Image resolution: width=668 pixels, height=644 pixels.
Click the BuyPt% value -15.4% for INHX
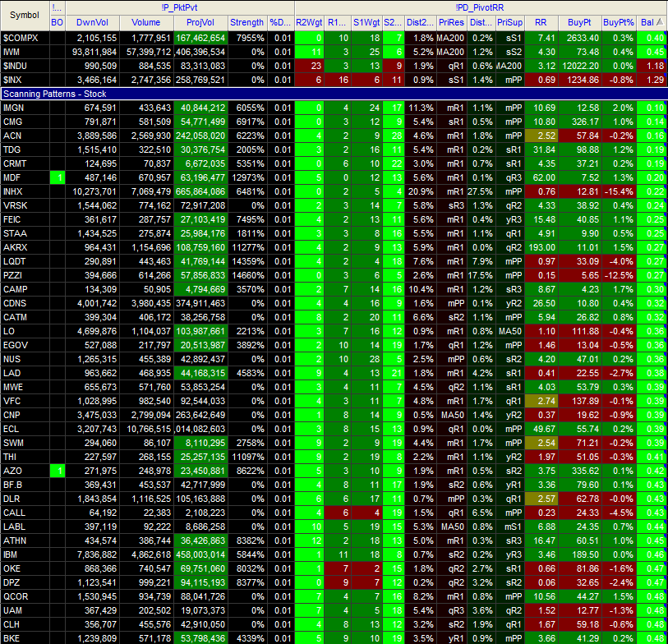coord(619,191)
